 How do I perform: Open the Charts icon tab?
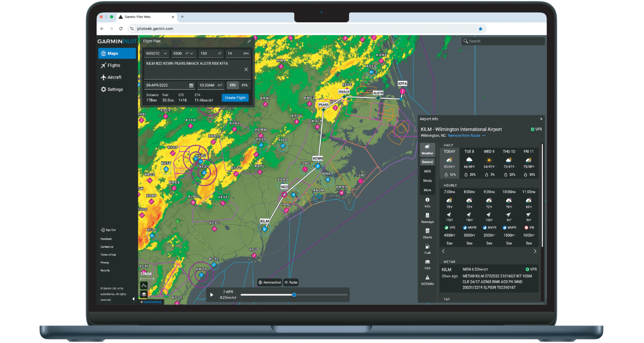click(x=427, y=233)
